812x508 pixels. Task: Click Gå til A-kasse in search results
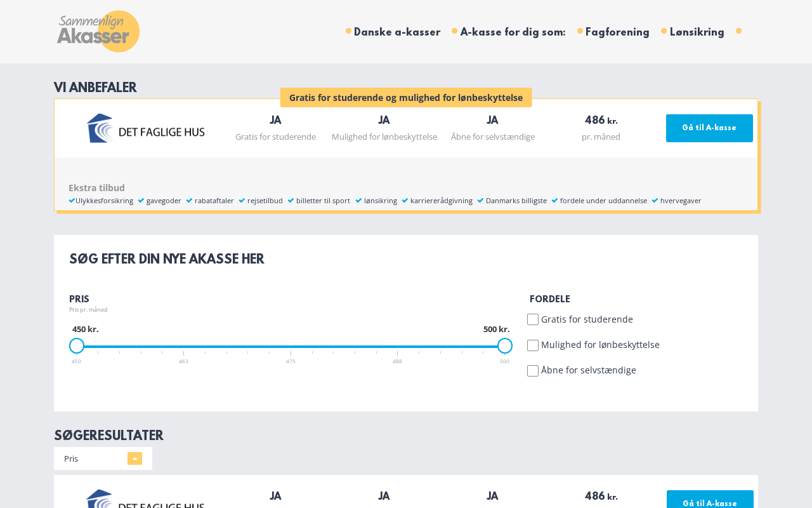[710, 502]
